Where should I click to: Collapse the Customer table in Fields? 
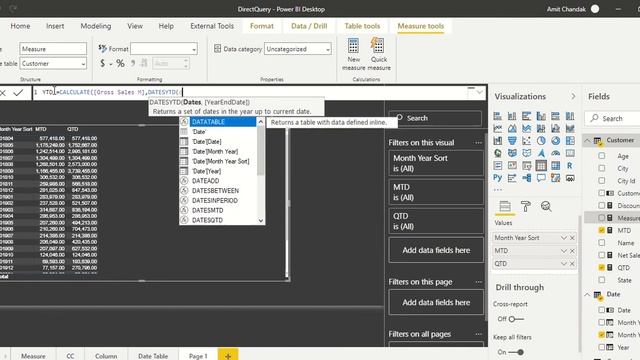(x=587, y=140)
